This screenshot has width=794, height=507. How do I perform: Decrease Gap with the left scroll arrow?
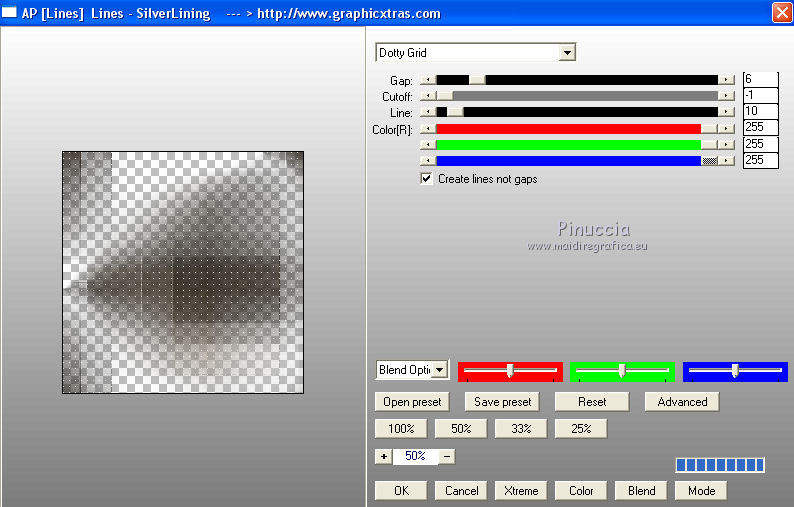pyautogui.click(x=428, y=80)
